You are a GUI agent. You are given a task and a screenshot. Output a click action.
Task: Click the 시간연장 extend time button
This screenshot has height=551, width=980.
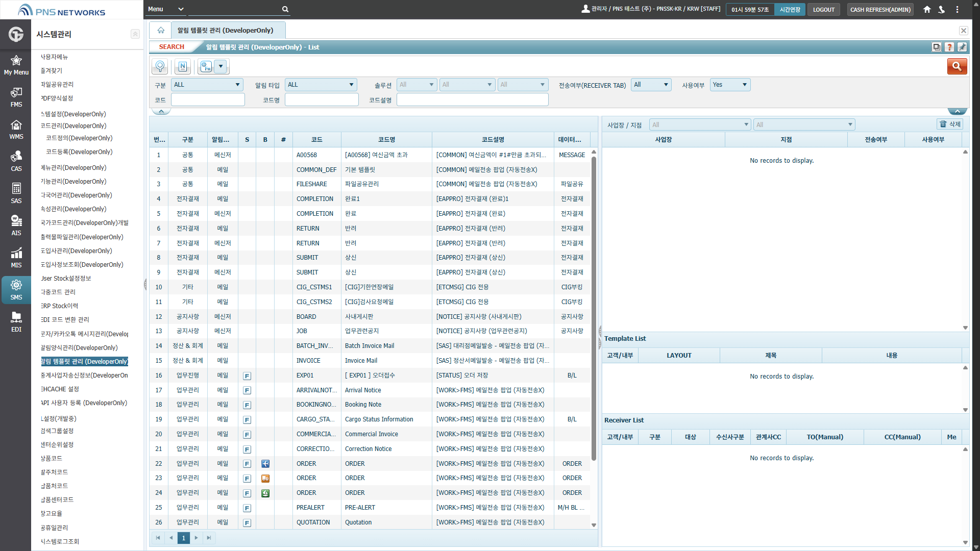pyautogui.click(x=790, y=10)
